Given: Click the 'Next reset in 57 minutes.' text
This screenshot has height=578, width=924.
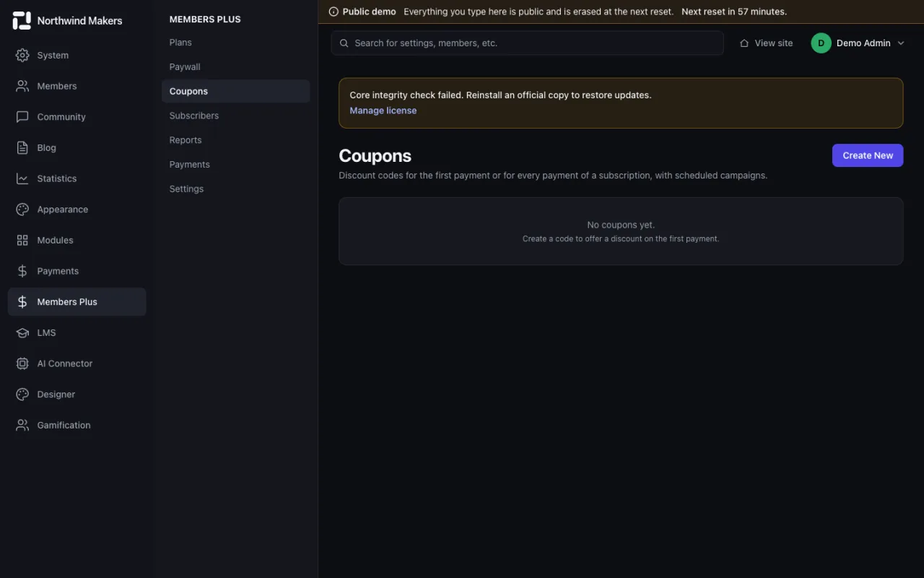Looking at the screenshot, I should (x=734, y=12).
